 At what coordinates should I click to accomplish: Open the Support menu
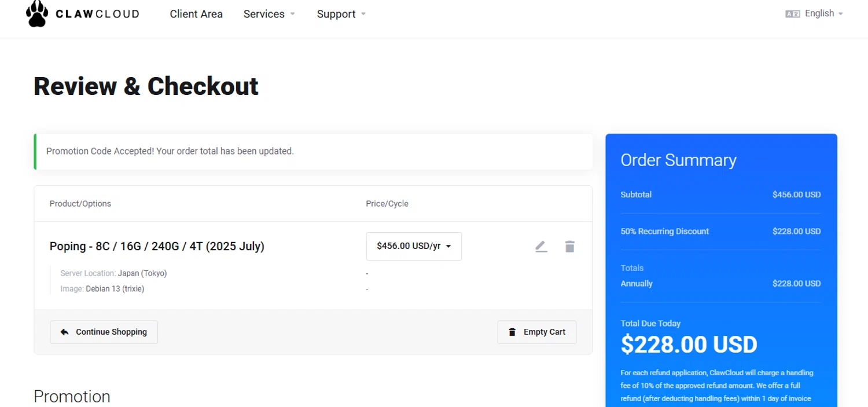pyautogui.click(x=336, y=14)
